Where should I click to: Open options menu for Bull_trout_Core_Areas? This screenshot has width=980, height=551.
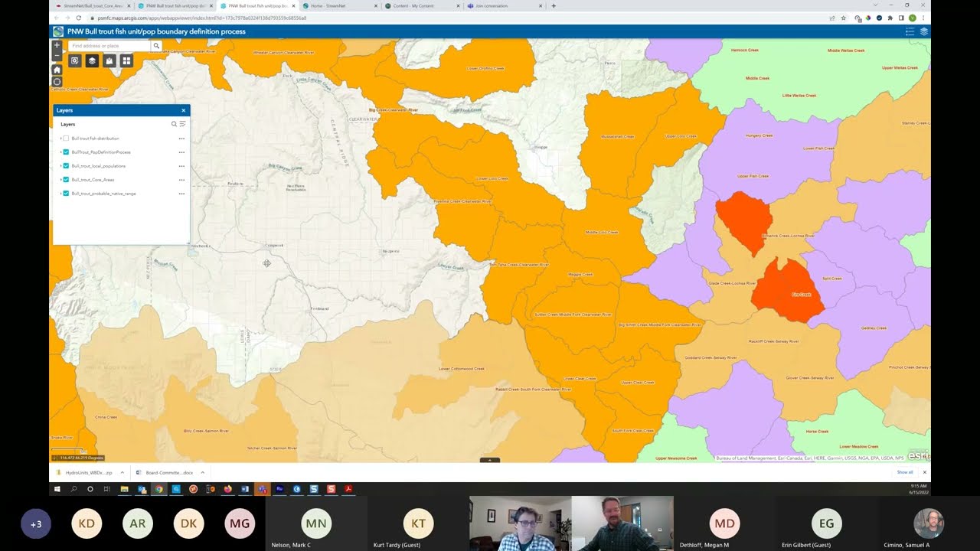point(181,180)
